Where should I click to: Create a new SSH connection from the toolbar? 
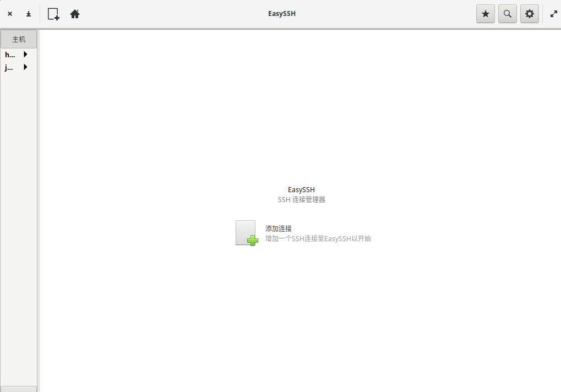click(53, 14)
